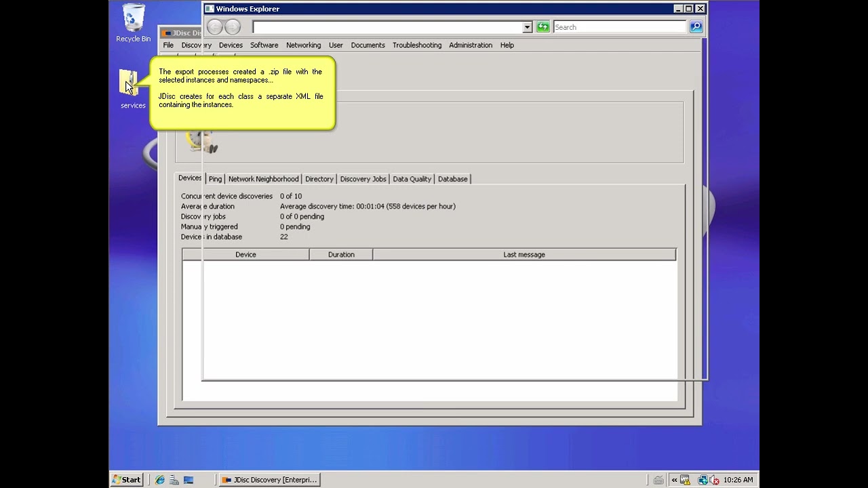Click the 'Average duration' label
Screen dimensions: 868x488
coord(208,207)
